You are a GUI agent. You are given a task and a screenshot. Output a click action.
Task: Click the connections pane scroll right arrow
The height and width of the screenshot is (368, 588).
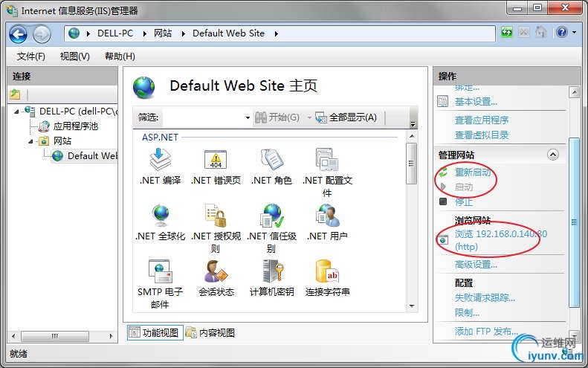(111, 336)
